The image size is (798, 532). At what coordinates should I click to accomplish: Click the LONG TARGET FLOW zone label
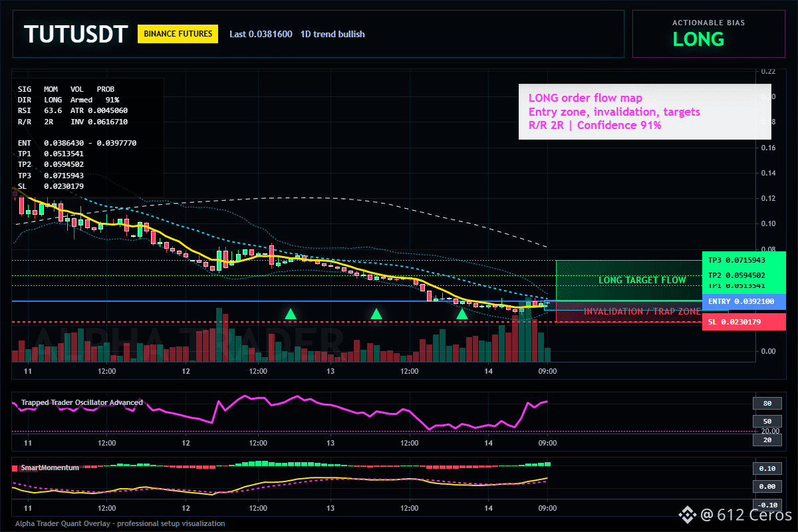click(x=642, y=280)
